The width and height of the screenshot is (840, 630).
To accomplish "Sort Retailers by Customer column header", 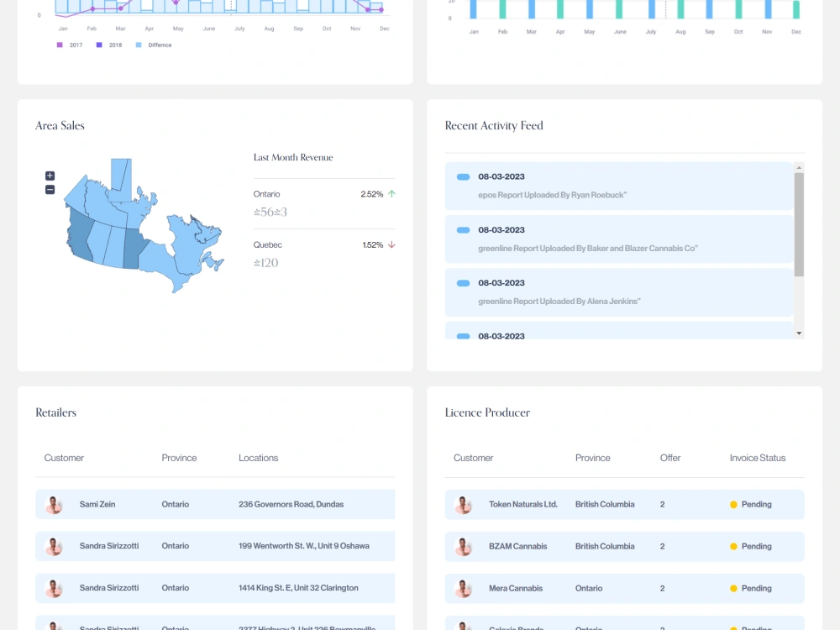I will click(x=64, y=458).
